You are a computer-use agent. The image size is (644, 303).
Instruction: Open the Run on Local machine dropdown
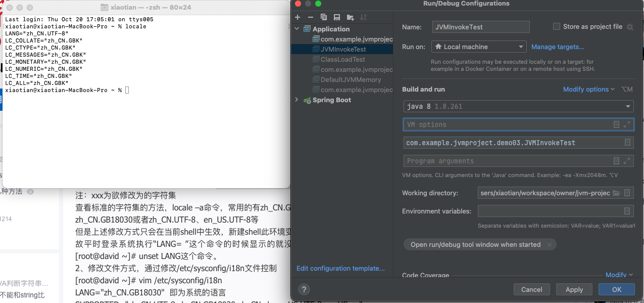click(479, 47)
